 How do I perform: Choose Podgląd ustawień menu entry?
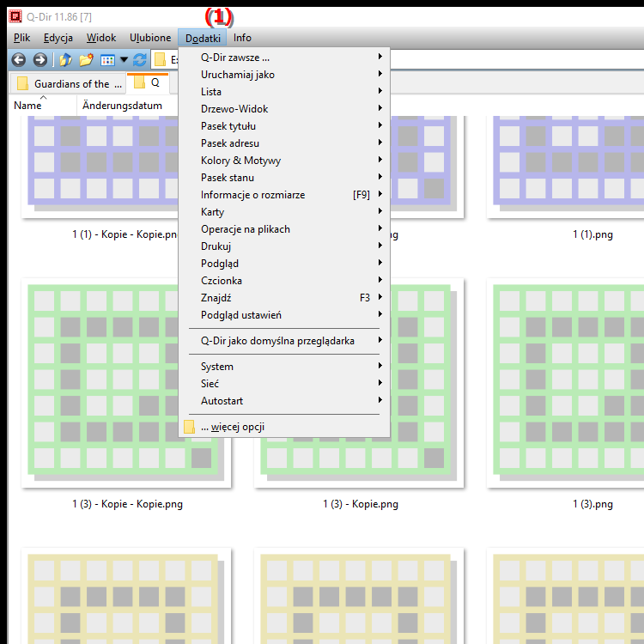(x=284, y=315)
